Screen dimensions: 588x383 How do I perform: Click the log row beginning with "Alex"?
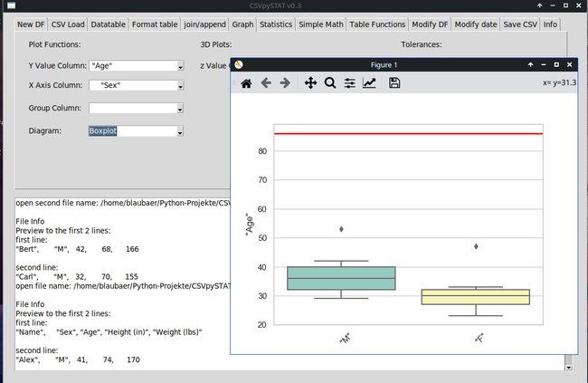tap(78, 359)
